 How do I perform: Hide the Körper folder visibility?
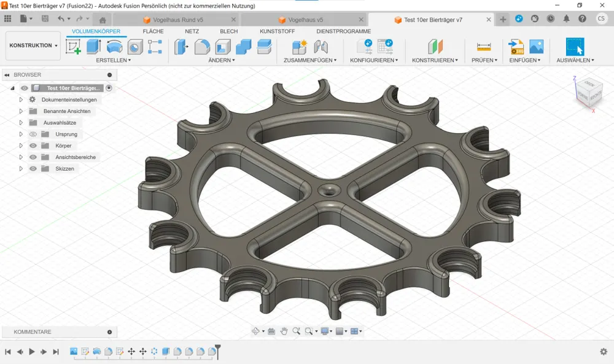(x=33, y=145)
